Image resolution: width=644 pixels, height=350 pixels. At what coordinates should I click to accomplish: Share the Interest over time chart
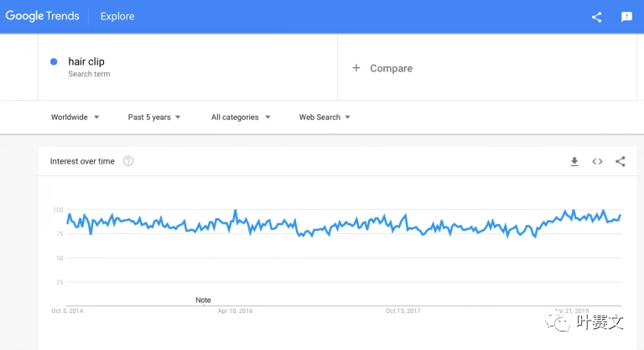click(x=621, y=161)
